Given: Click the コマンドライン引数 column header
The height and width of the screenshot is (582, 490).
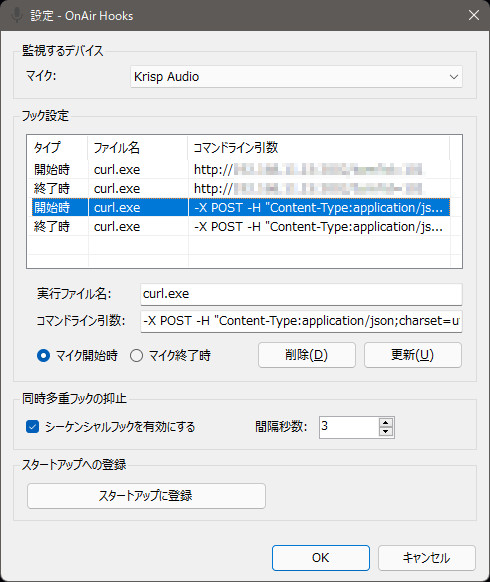Looking at the screenshot, I should tap(318, 147).
